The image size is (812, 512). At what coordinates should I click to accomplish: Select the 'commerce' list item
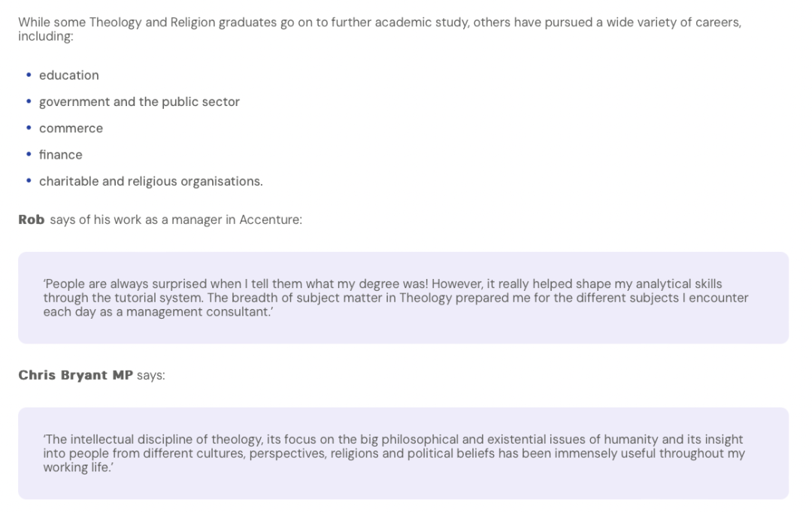71,129
